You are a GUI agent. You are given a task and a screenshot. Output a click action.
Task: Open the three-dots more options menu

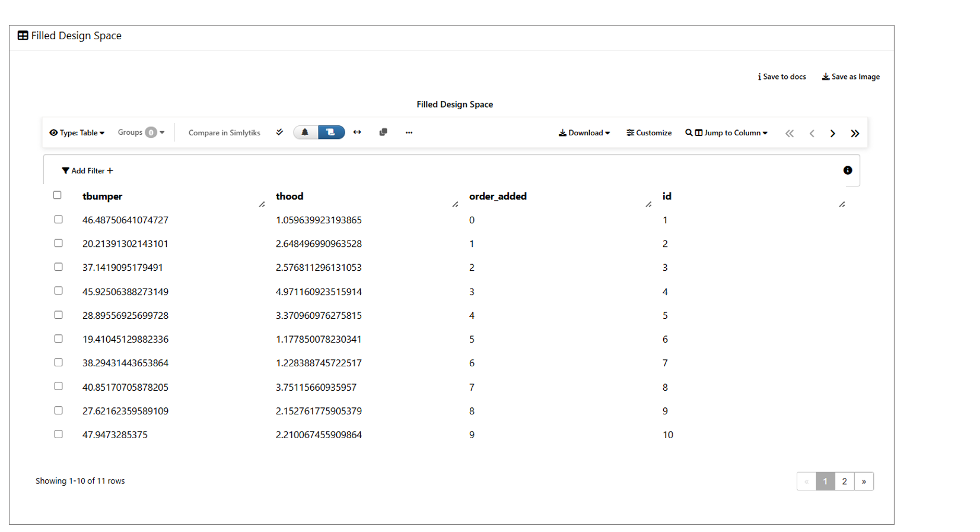pyautogui.click(x=409, y=132)
